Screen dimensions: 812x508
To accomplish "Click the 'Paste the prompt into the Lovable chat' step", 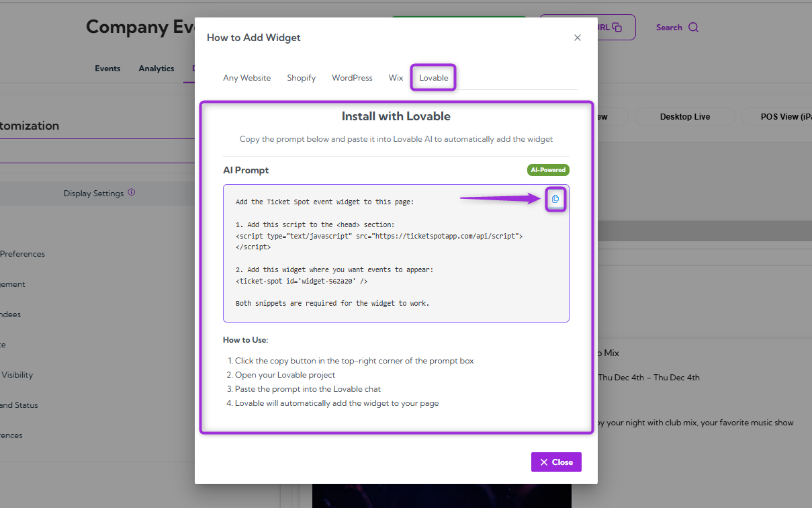I will coord(308,389).
